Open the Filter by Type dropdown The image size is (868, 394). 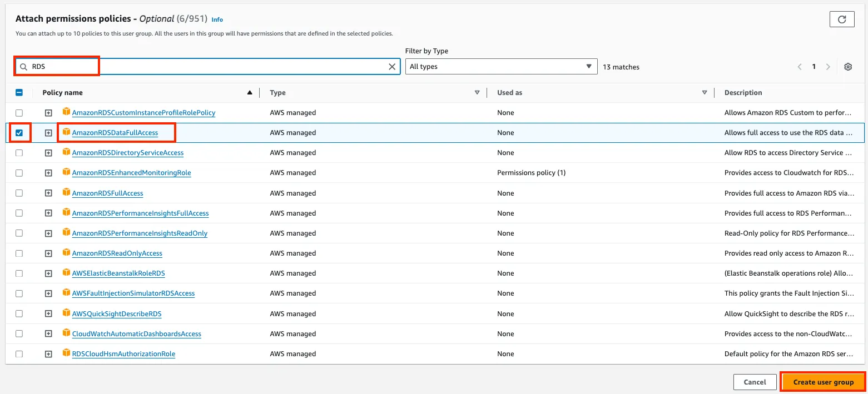[500, 67]
